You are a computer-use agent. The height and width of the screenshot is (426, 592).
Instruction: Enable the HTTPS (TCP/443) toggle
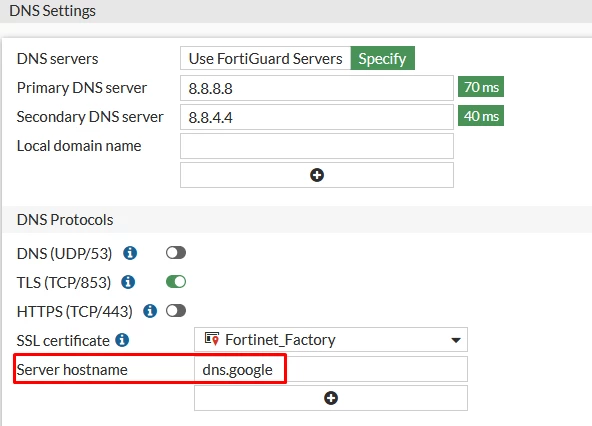(x=176, y=311)
